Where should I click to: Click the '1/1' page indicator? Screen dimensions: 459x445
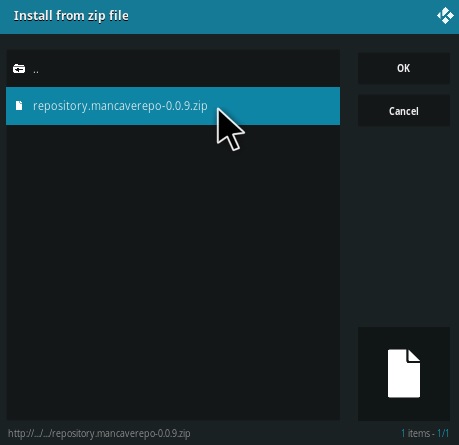[443, 433]
